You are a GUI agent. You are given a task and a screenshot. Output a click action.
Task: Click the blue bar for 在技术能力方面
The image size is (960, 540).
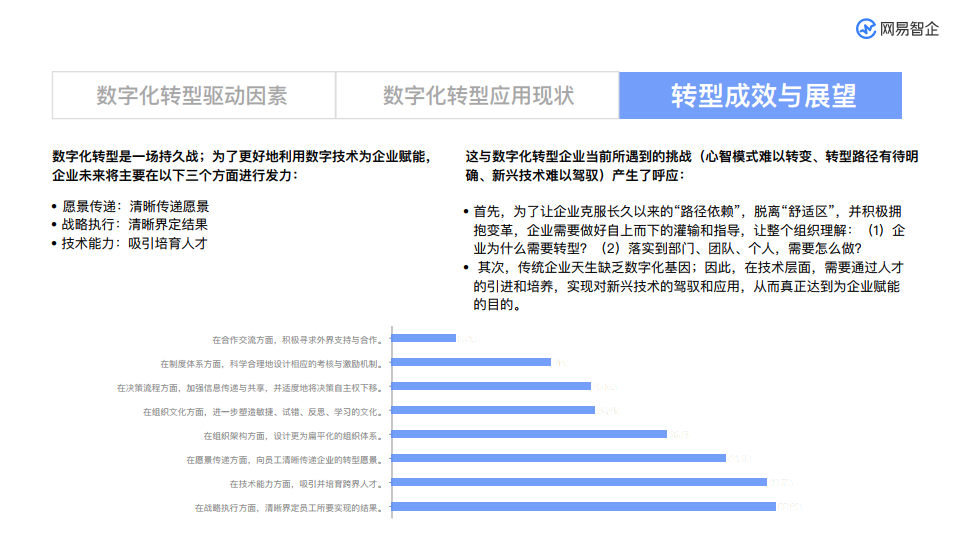pos(579,482)
